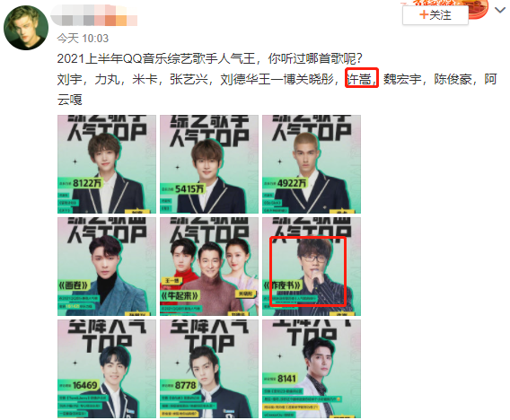The image size is (510, 420).
Task: Open the 《画卷》 song poster thumbnail
Action: [x=107, y=267]
